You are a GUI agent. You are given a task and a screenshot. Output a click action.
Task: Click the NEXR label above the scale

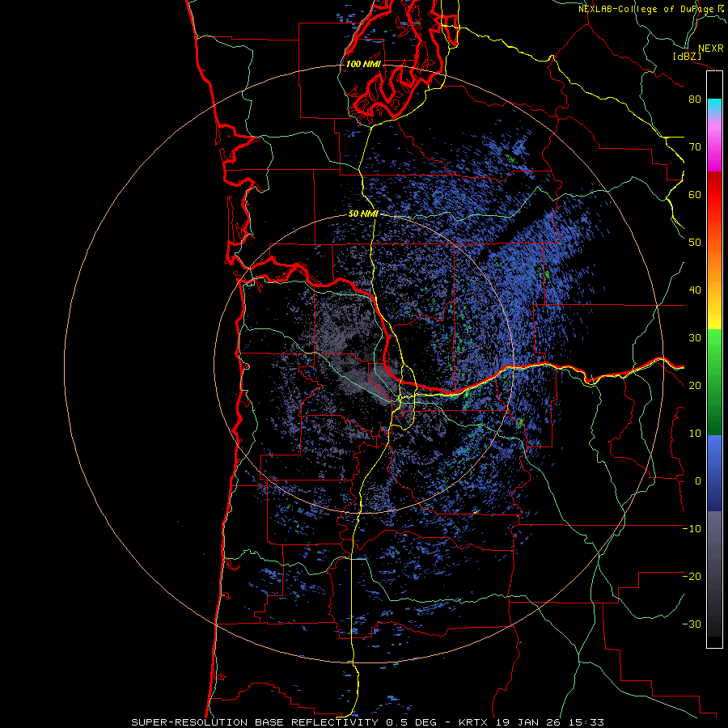click(710, 49)
